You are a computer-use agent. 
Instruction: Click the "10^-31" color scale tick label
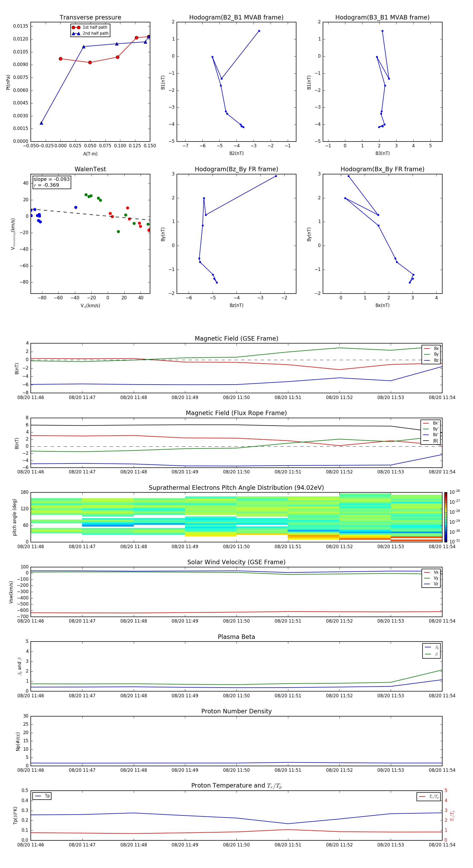tap(455, 542)
